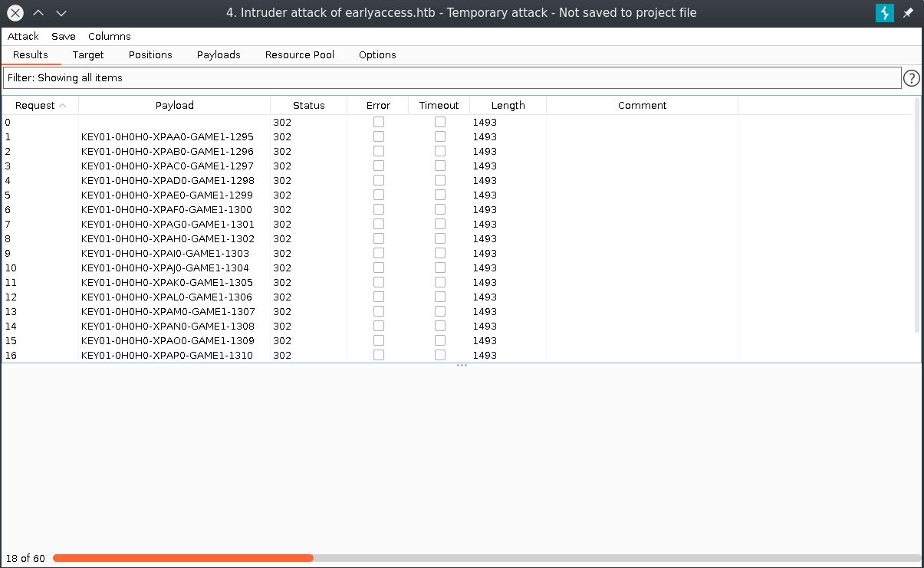Toggle Timeout checkbox for request 16
The height and width of the screenshot is (568, 924).
click(x=440, y=355)
